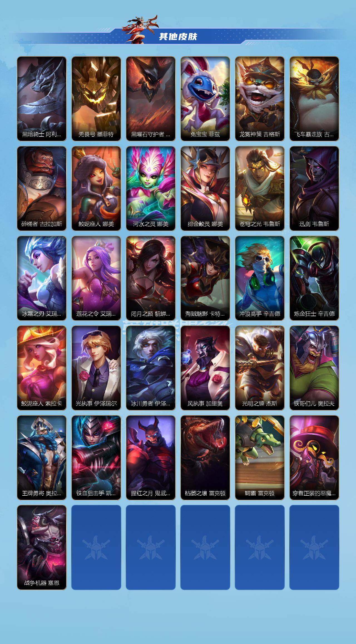Choose the 碎桶者 古拉加斯 skin card

42,188
